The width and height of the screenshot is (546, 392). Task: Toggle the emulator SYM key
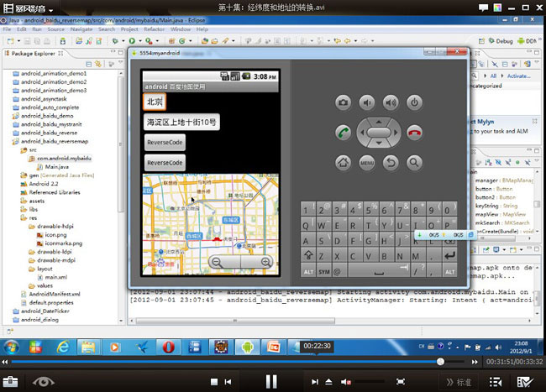click(324, 272)
